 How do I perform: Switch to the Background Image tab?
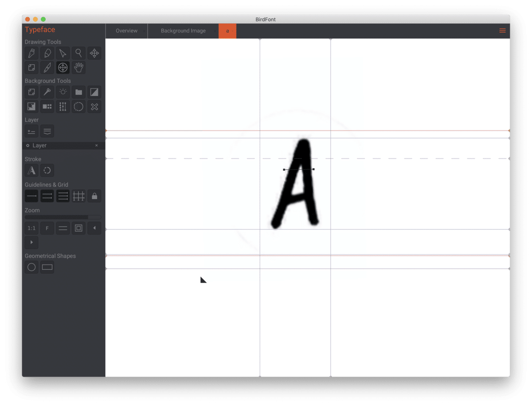click(183, 31)
